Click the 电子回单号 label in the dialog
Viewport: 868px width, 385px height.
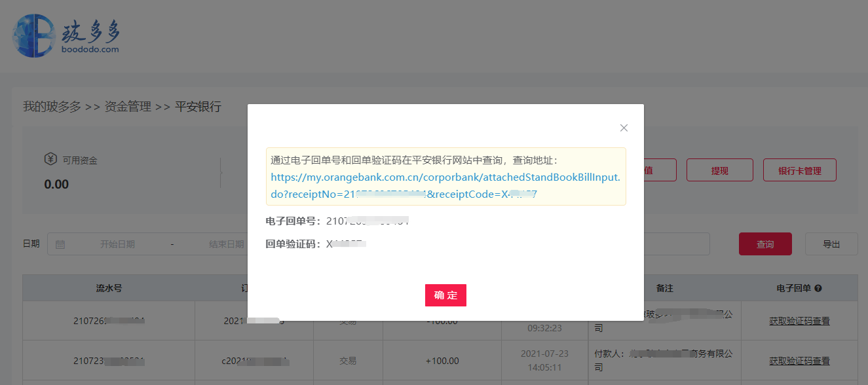click(x=293, y=221)
